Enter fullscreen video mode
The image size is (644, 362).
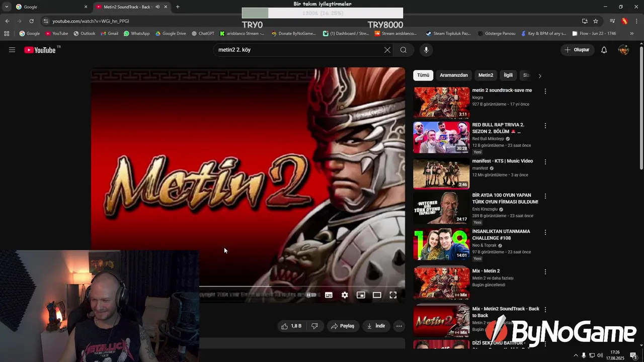pyautogui.click(x=393, y=295)
